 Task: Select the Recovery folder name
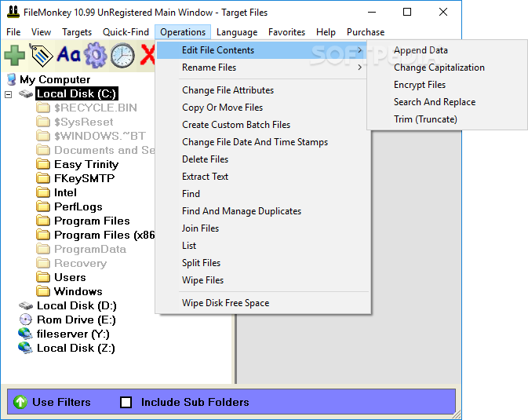(x=81, y=263)
